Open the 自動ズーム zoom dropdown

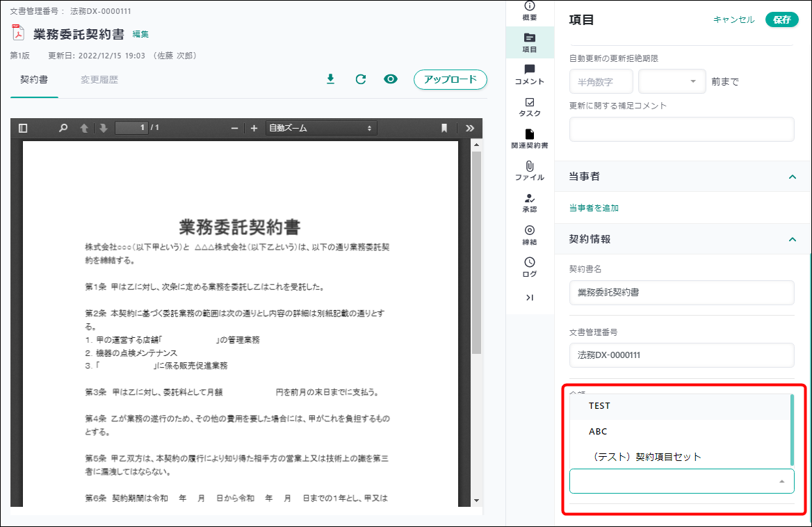[320, 128]
